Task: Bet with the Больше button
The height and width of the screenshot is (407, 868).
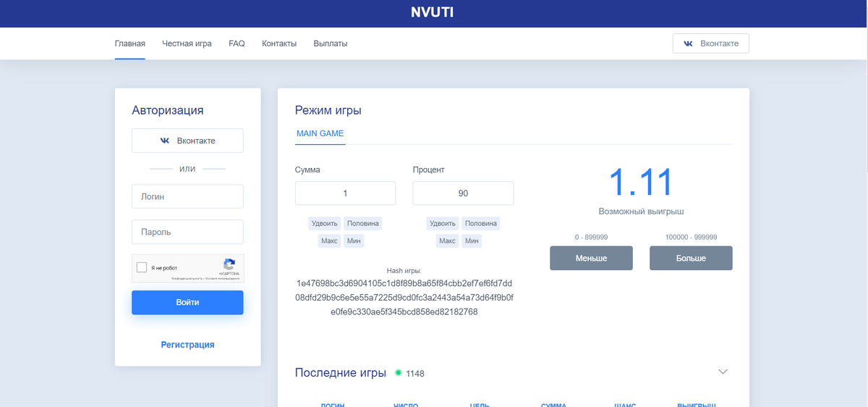Action: tap(691, 258)
